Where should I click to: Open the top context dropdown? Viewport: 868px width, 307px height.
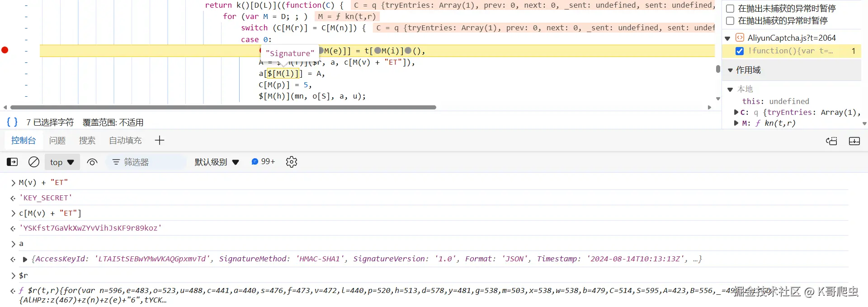pos(62,162)
